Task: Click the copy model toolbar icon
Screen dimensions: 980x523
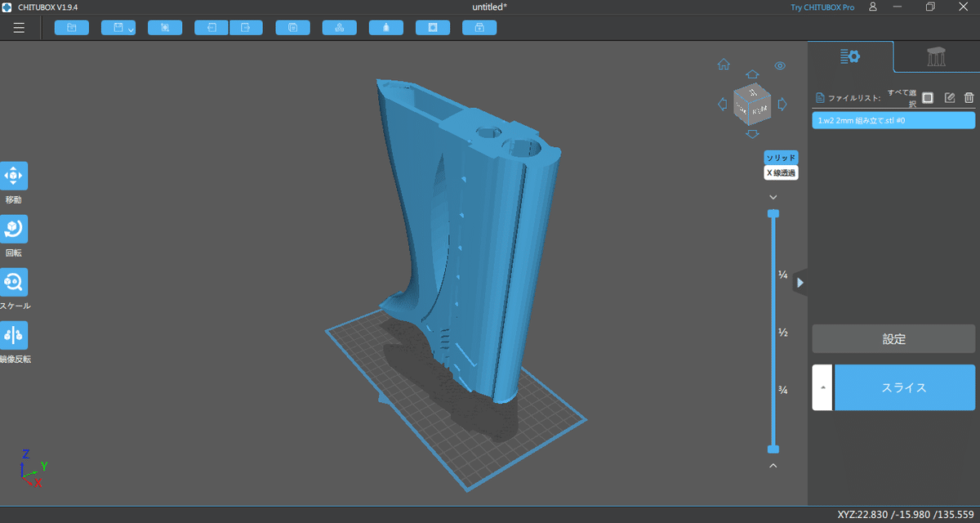Action: coord(292,28)
